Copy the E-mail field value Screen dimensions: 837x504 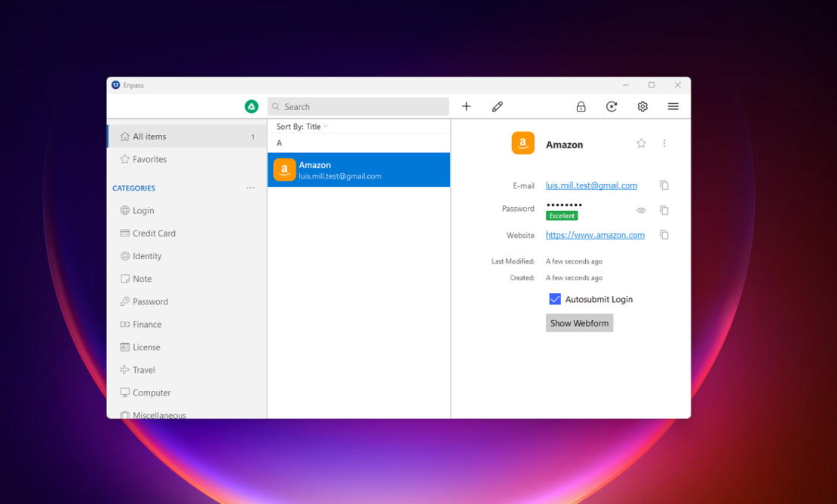click(x=664, y=185)
